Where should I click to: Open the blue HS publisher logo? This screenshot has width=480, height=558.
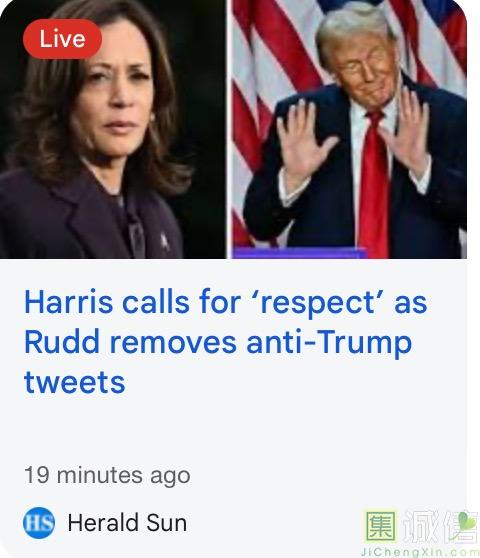tap(39, 523)
